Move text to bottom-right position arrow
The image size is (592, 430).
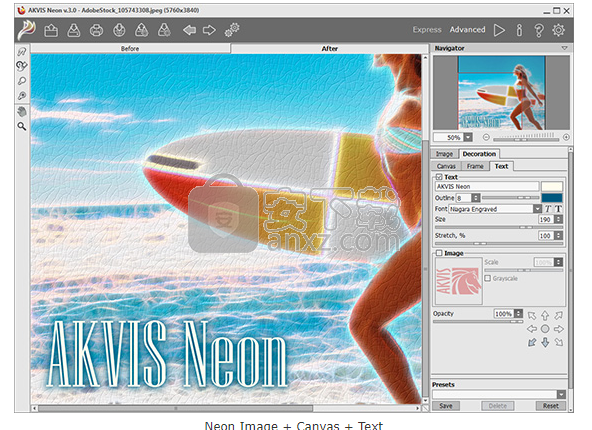tap(558, 342)
